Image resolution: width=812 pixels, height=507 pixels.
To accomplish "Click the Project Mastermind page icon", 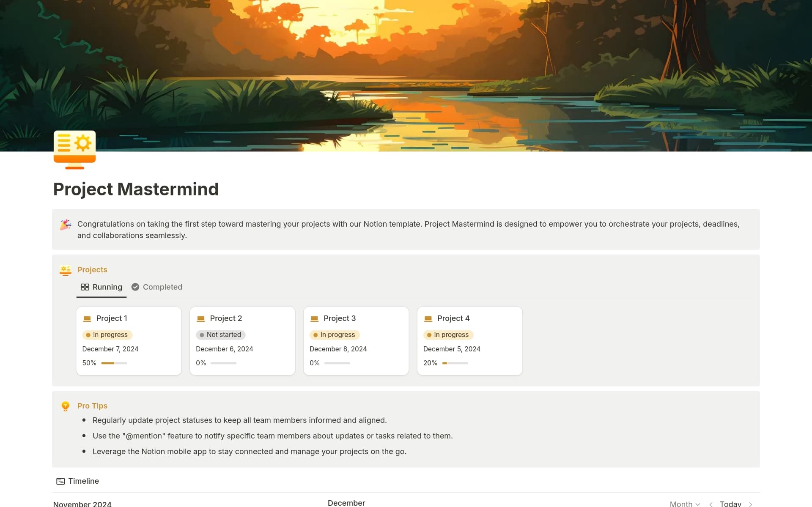I will [74, 149].
